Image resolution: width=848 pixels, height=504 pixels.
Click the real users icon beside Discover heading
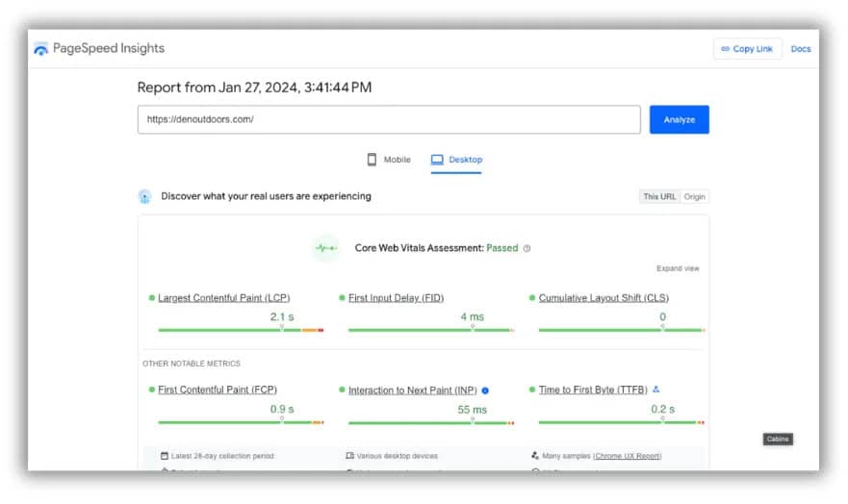(x=144, y=196)
